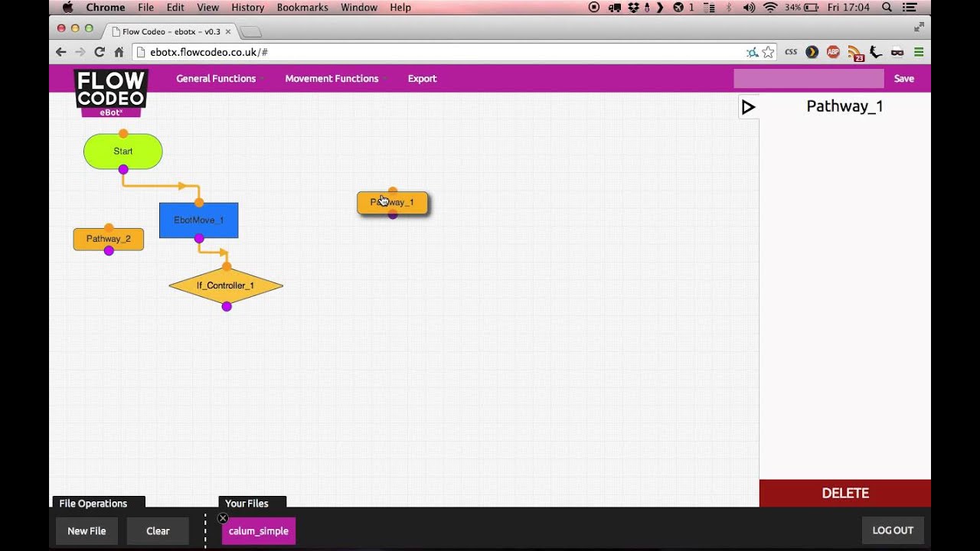This screenshot has height=551, width=980.
Task: Click the purple output port of Start
Action: click(123, 169)
